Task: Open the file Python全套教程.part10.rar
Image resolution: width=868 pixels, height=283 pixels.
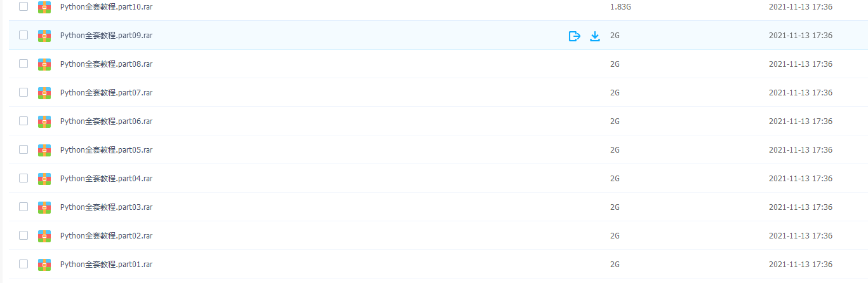Action: [x=106, y=7]
